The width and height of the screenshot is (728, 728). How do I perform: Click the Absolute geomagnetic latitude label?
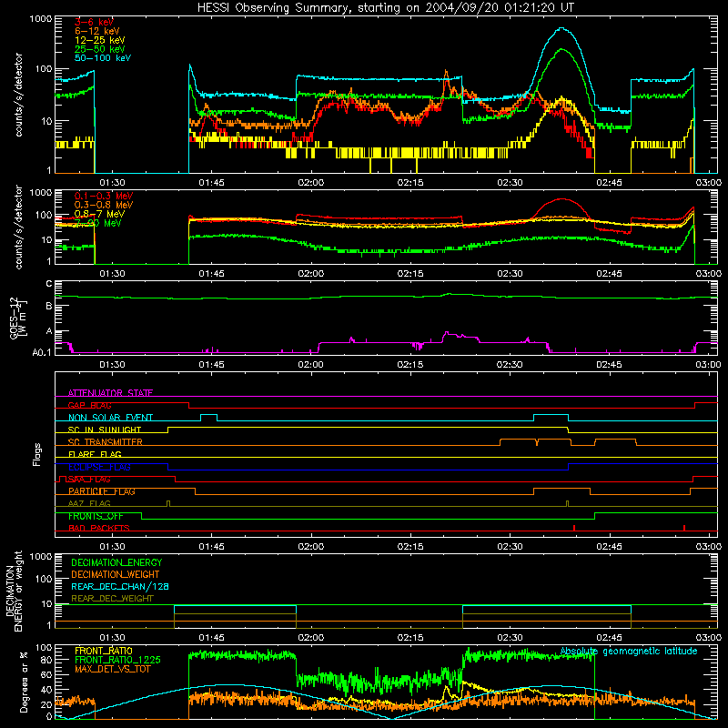coord(629,651)
